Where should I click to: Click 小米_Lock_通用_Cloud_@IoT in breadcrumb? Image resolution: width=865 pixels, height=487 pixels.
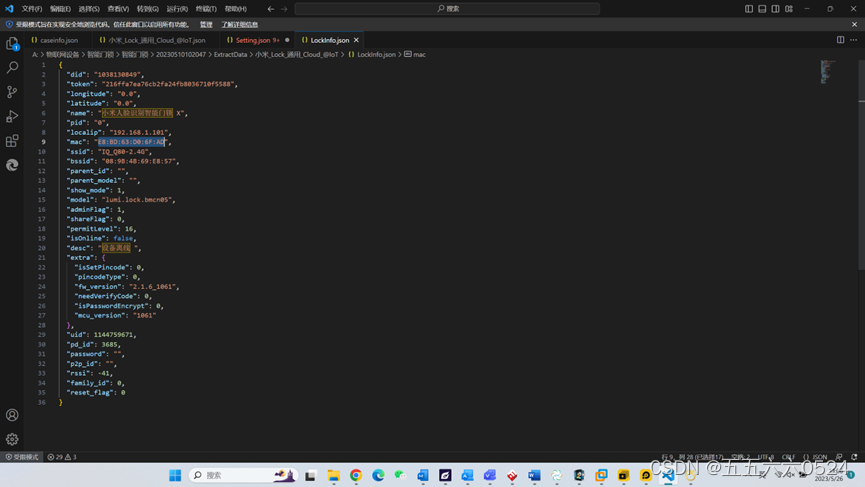click(x=296, y=55)
